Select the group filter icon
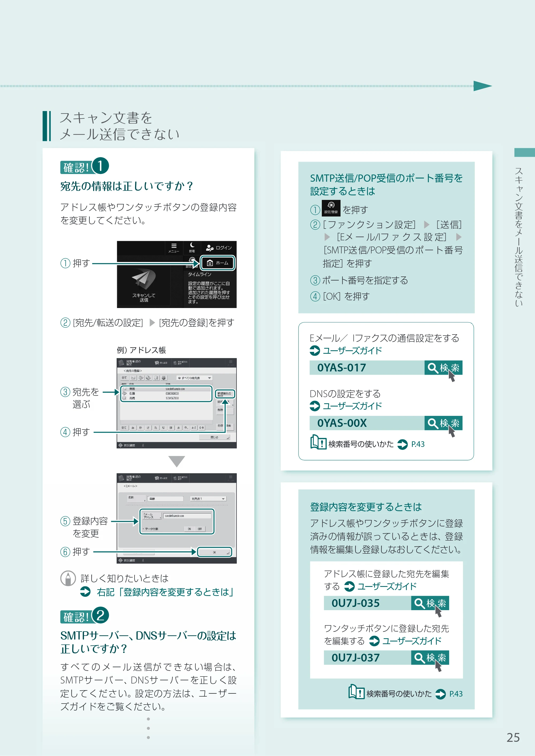 pos(164,378)
